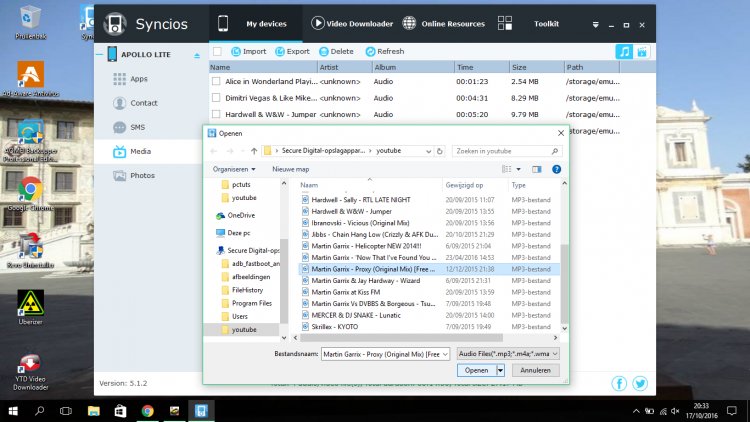Click the help icon in Openen dialog
Screen dimensions: 750x422
[556, 170]
